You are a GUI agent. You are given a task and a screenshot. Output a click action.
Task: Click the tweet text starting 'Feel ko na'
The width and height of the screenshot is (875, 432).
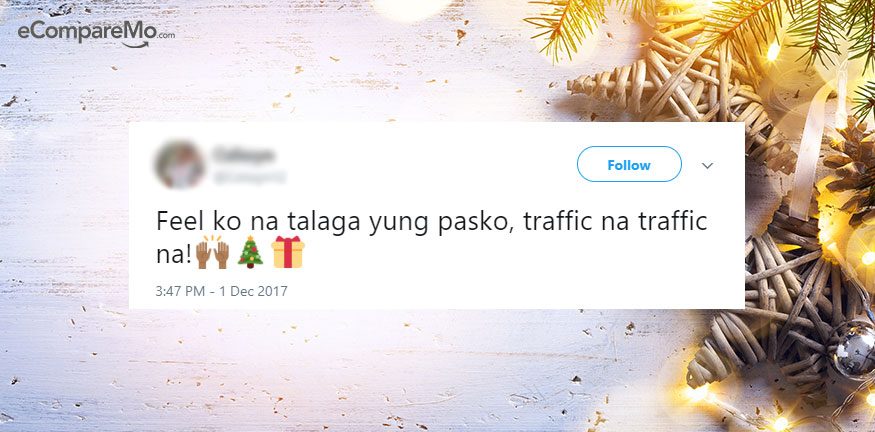tap(431, 237)
